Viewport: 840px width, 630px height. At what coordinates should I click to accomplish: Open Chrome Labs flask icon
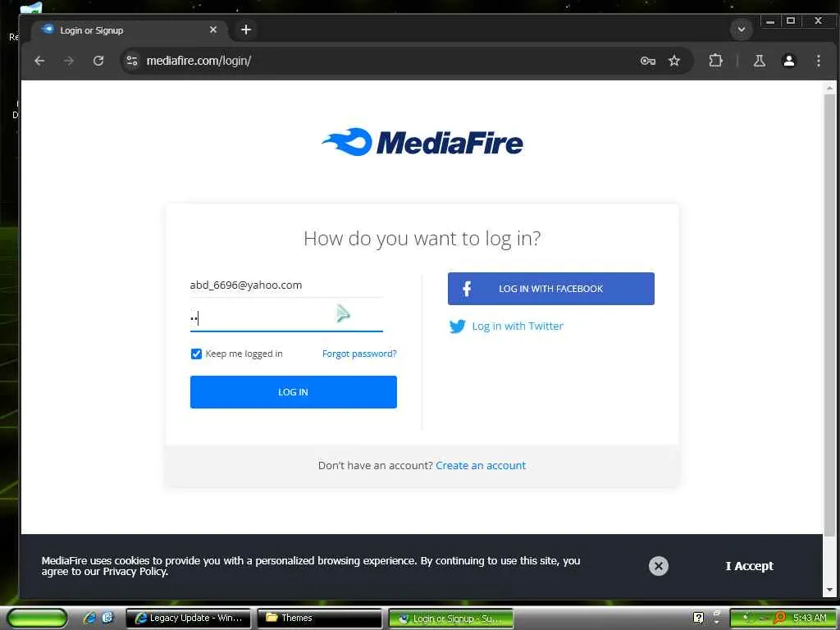(x=759, y=61)
